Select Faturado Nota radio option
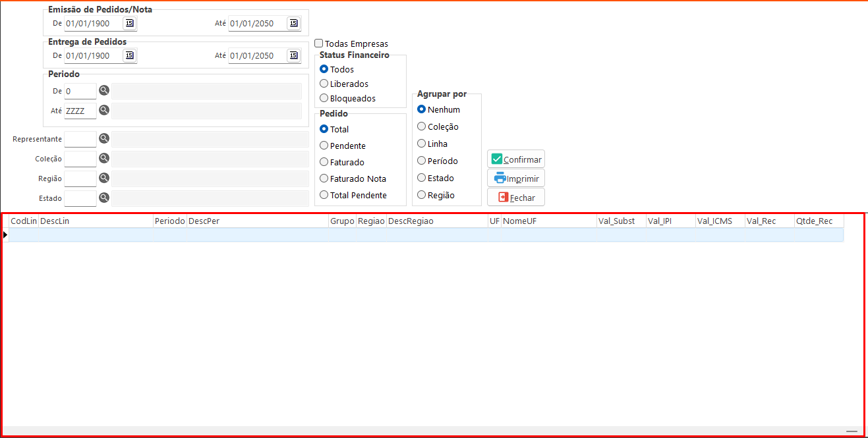This screenshot has height=438, width=868. coord(324,178)
